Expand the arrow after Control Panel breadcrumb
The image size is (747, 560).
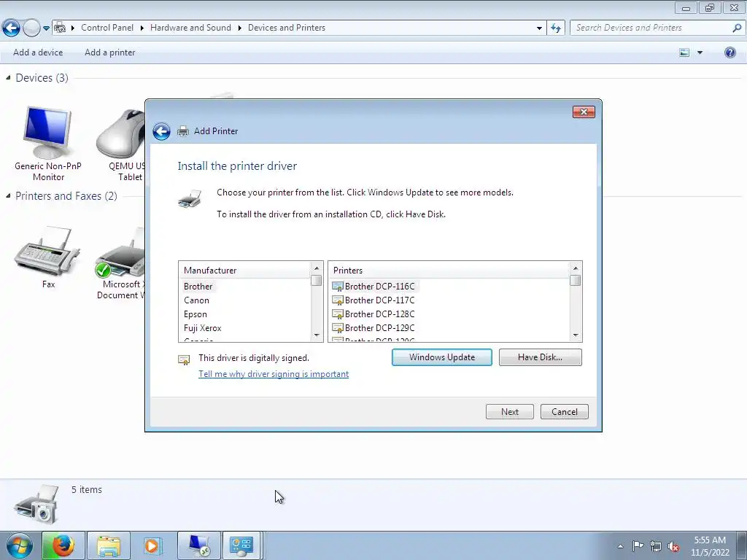coord(142,28)
